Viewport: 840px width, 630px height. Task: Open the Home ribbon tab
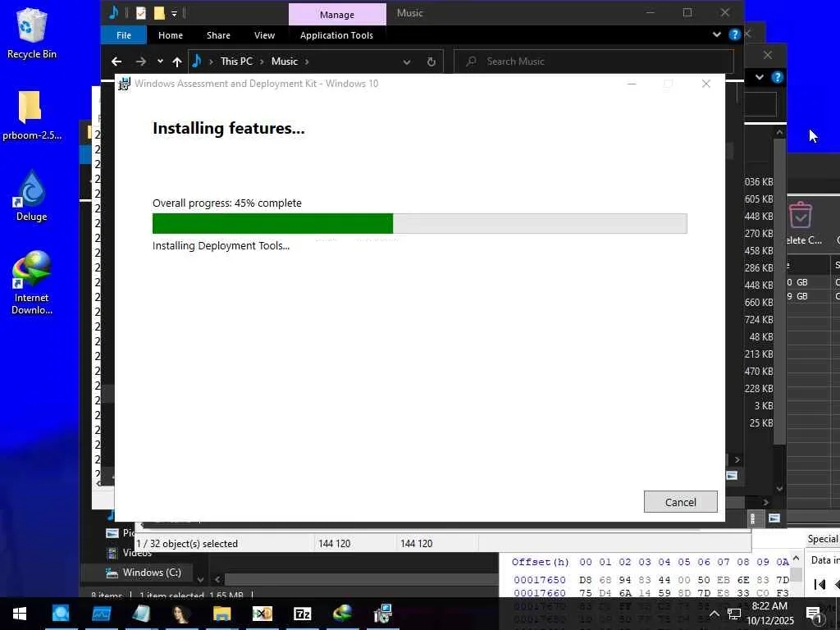(x=171, y=35)
